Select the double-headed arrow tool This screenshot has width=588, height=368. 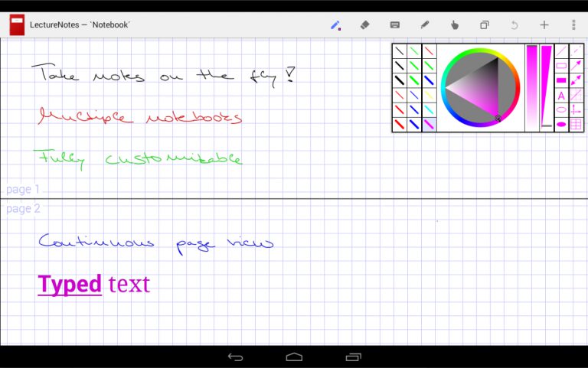click(576, 80)
